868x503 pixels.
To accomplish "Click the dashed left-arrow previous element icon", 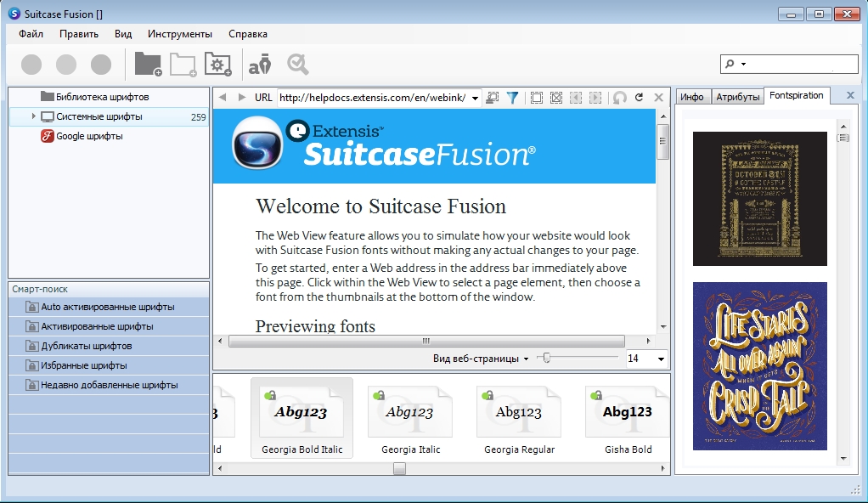I will [x=576, y=98].
